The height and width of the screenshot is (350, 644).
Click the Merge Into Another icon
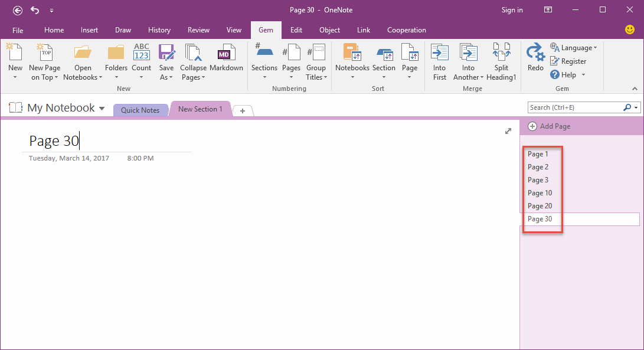pyautogui.click(x=468, y=53)
